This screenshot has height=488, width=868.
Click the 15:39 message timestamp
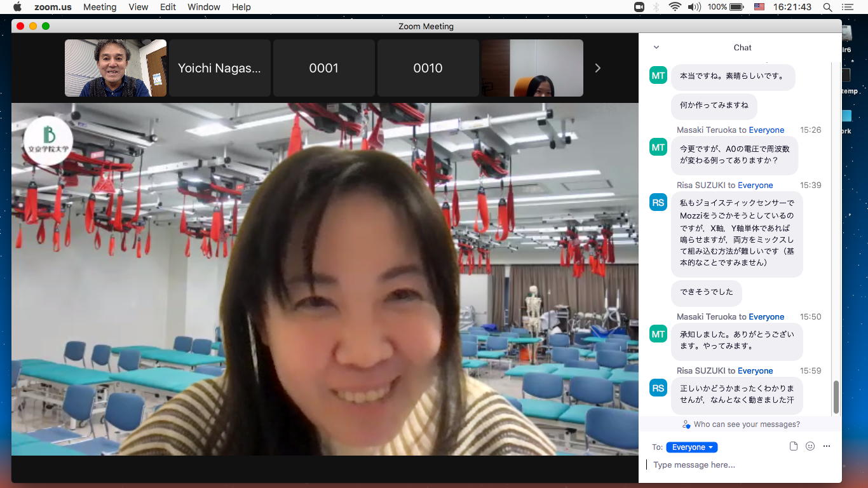[811, 186]
